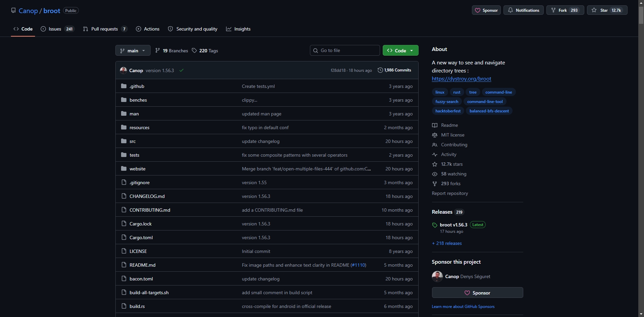644x317 pixels.
Task: Click the Notifications button
Action: pos(524,10)
